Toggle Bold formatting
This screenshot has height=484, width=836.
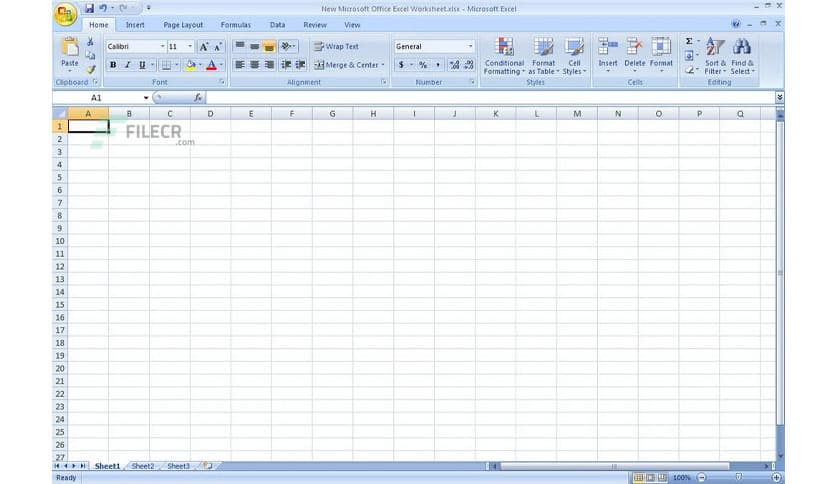(113, 65)
